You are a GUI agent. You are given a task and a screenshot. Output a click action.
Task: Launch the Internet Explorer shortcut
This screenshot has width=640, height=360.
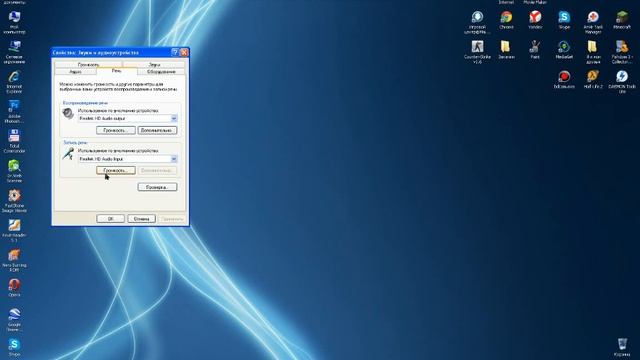click(x=14, y=82)
